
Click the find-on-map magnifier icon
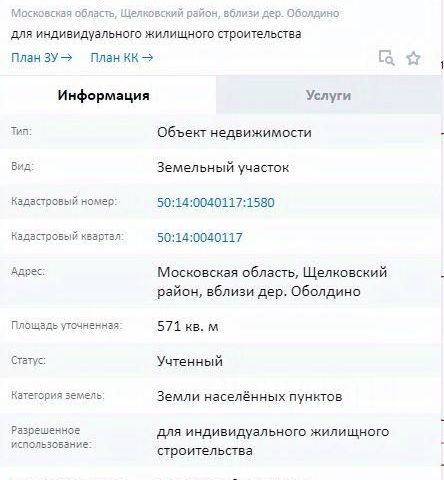click(387, 58)
